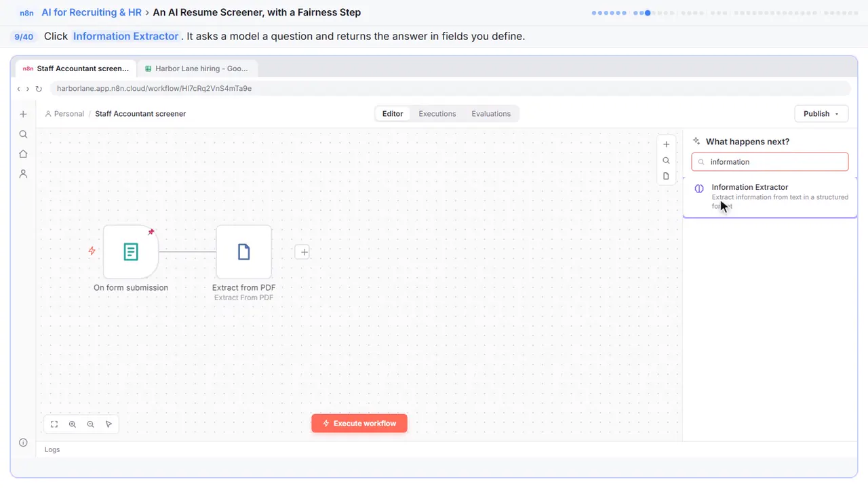Viewport: 868px width, 488px height.
Task: Zoom in on the workflow canvas
Action: click(x=73, y=424)
